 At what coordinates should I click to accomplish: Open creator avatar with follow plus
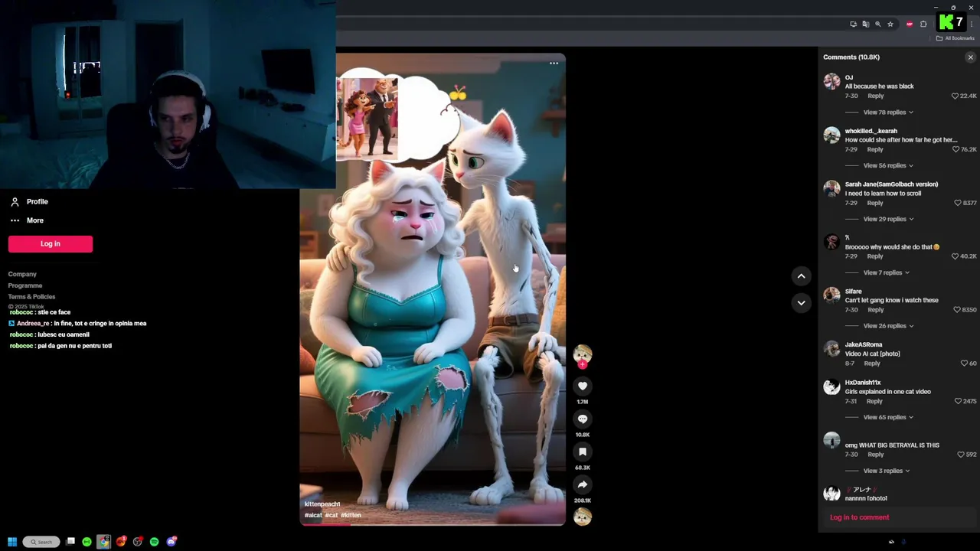(583, 355)
